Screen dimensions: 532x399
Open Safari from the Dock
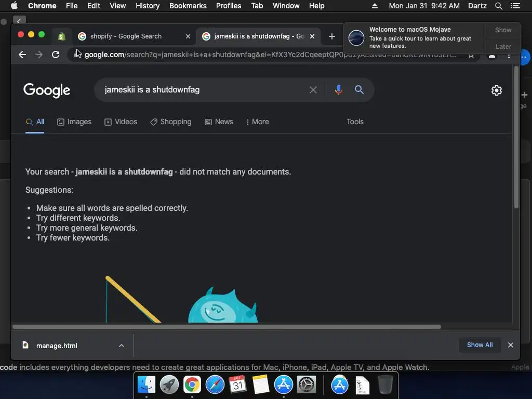[x=215, y=385]
